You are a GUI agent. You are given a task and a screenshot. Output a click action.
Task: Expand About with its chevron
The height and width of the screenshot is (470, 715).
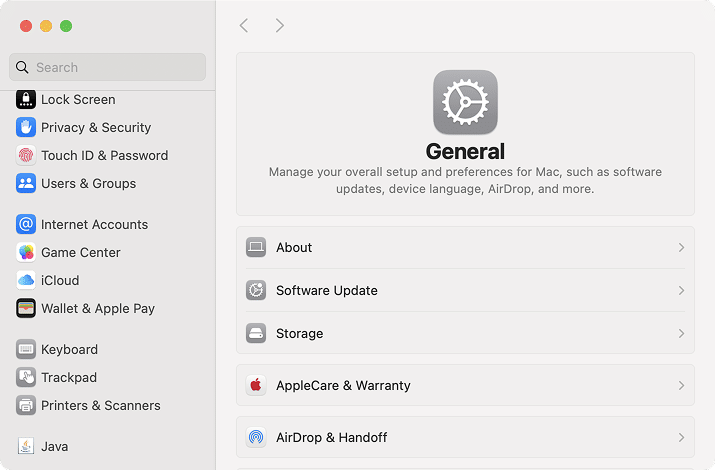pos(681,248)
